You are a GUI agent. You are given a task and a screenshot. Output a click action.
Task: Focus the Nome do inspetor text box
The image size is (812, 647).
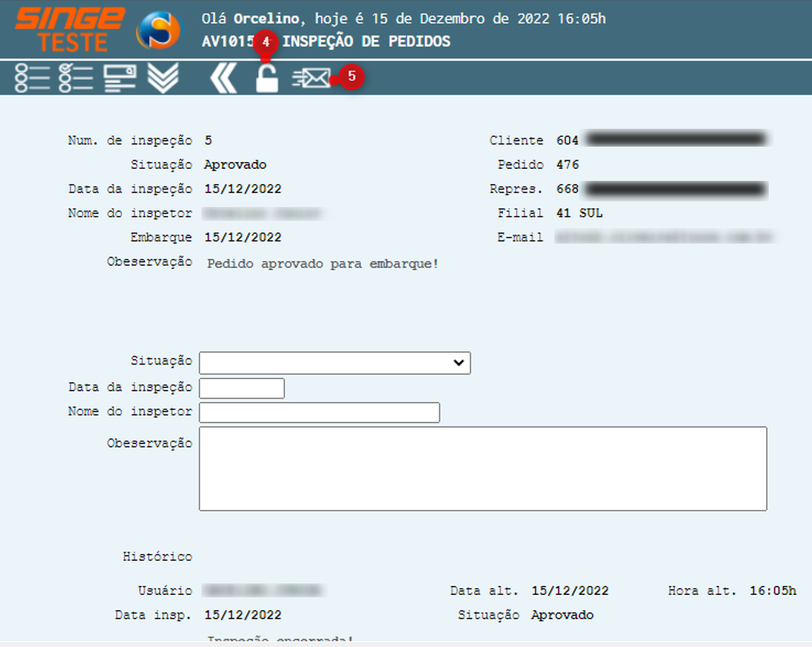pyautogui.click(x=319, y=412)
